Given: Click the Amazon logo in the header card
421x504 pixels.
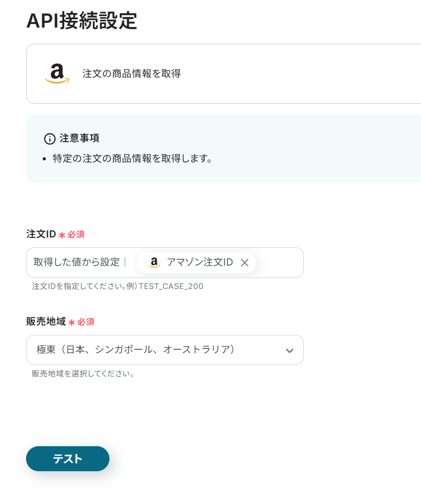Looking at the screenshot, I should point(57,73).
